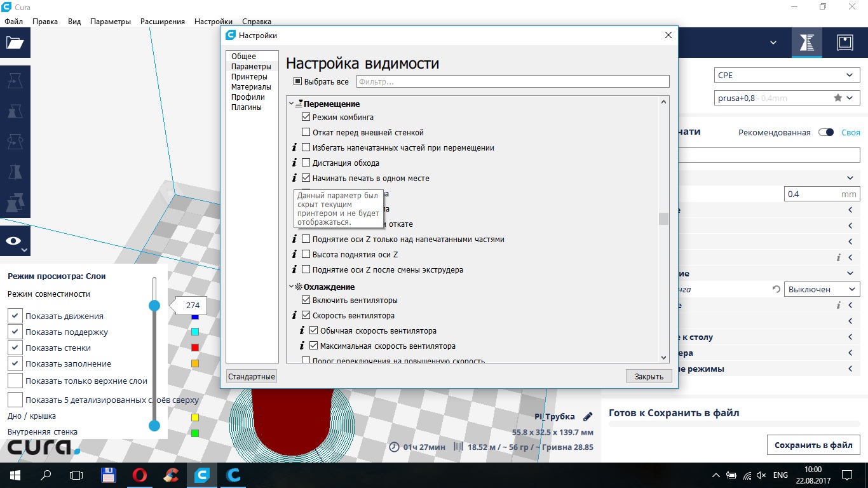This screenshot has height=488, width=868.
Task: Click the Prepare stage icon in header
Action: [806, 43]
